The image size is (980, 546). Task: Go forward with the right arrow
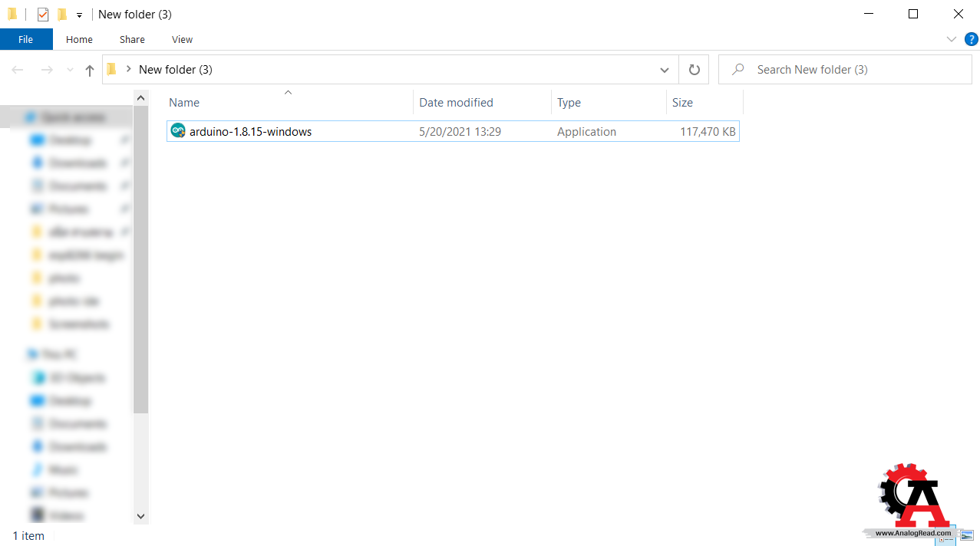[x=47, y=70]
